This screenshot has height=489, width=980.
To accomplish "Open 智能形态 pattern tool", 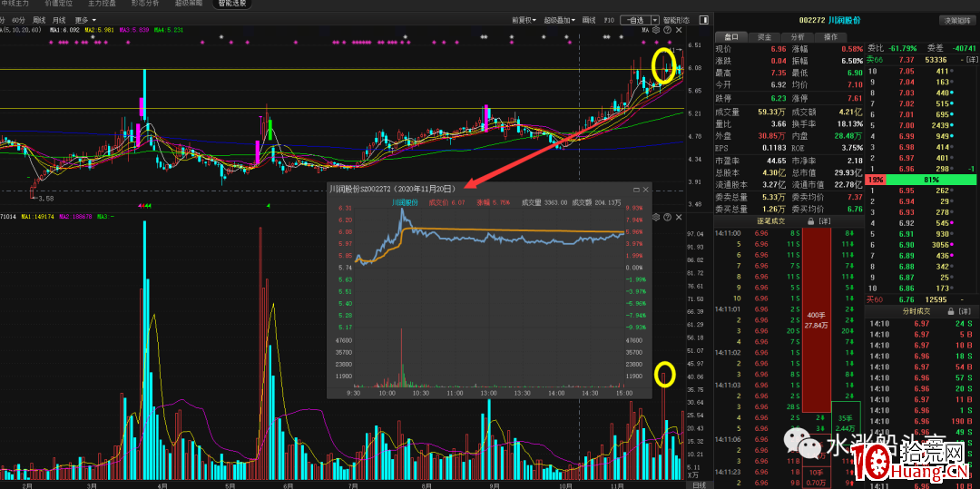I will tap(676, 20).
